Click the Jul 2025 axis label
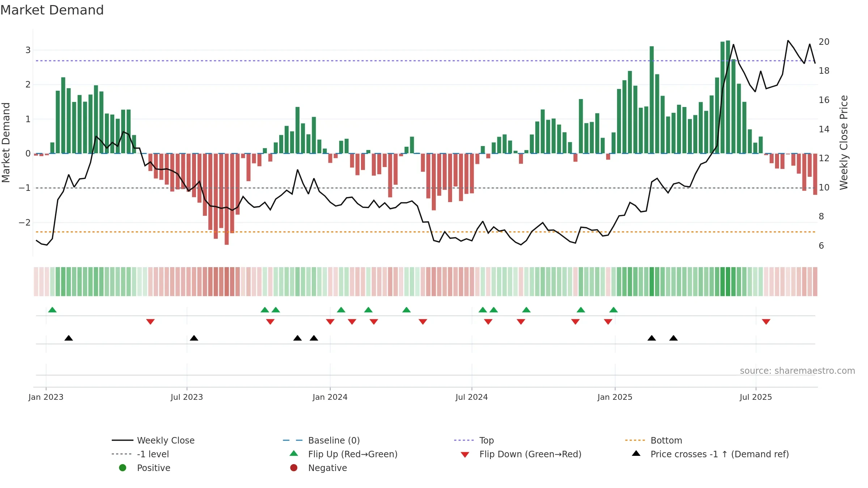This screenshot has width=868, height=488. click(x=756, y=397)
